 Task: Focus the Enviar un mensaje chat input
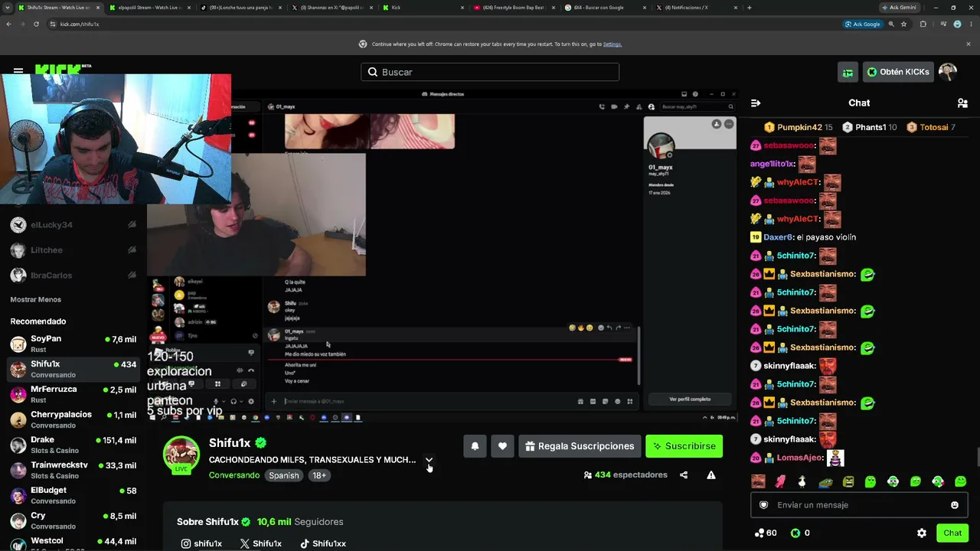[x=859, y=505]
